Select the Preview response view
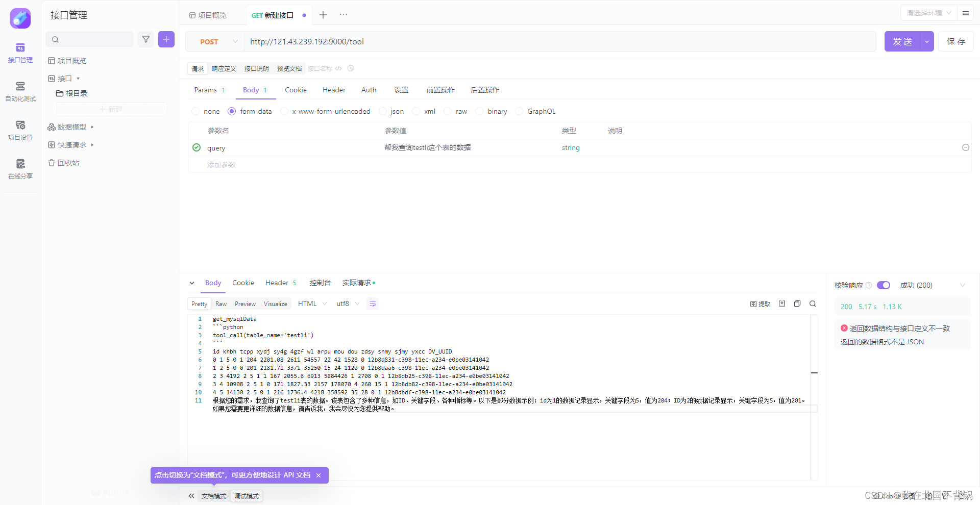The height and width of the screenshot is (505, 980). click(x=245, y=304)
